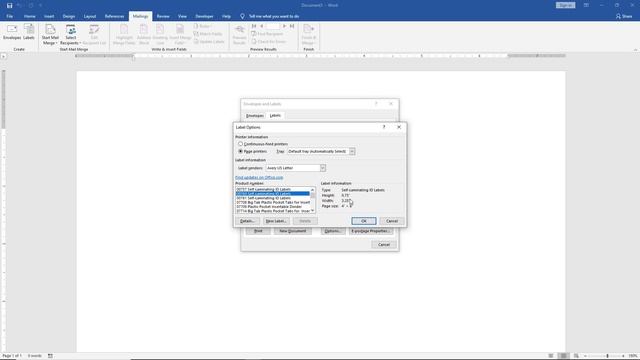Click Print in Envelopes and Labels window
The width and height of the screenshot is (640, 360).
tap(258, 231)
